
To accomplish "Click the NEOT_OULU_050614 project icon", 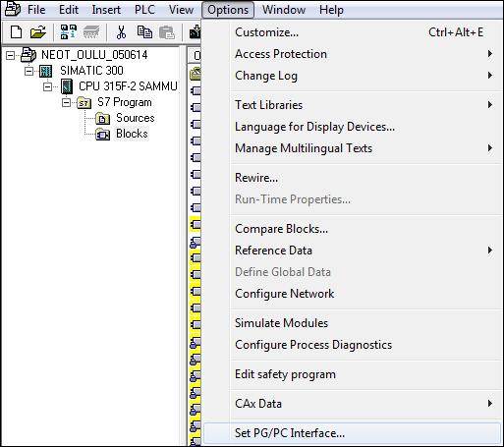I will tap(28, 55).
